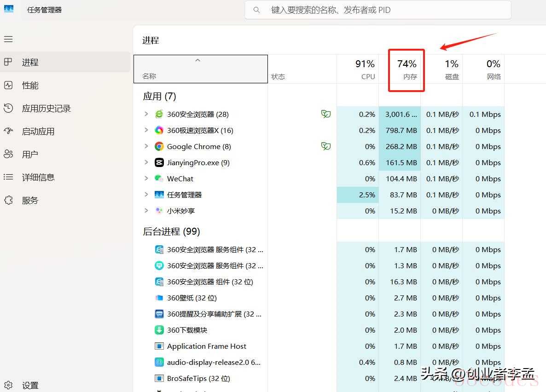Click the 进程 page heading
The width and height of the screenshot is (546, 392).
coord(151,40)
